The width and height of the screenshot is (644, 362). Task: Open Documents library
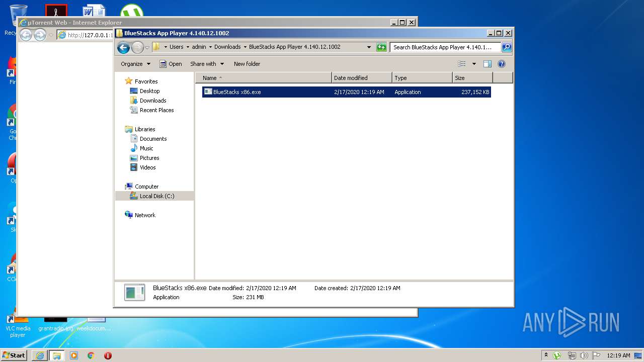click(x=153, y=139)
